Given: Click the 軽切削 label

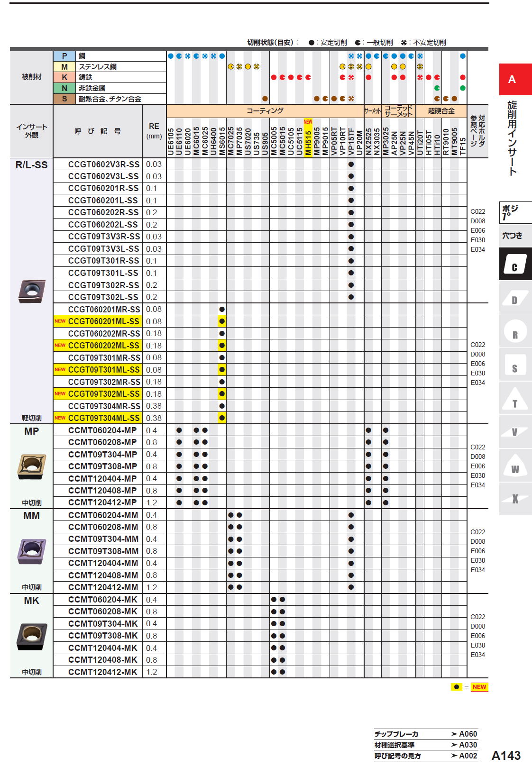Looking at the screenshot, I should point(32,418).
